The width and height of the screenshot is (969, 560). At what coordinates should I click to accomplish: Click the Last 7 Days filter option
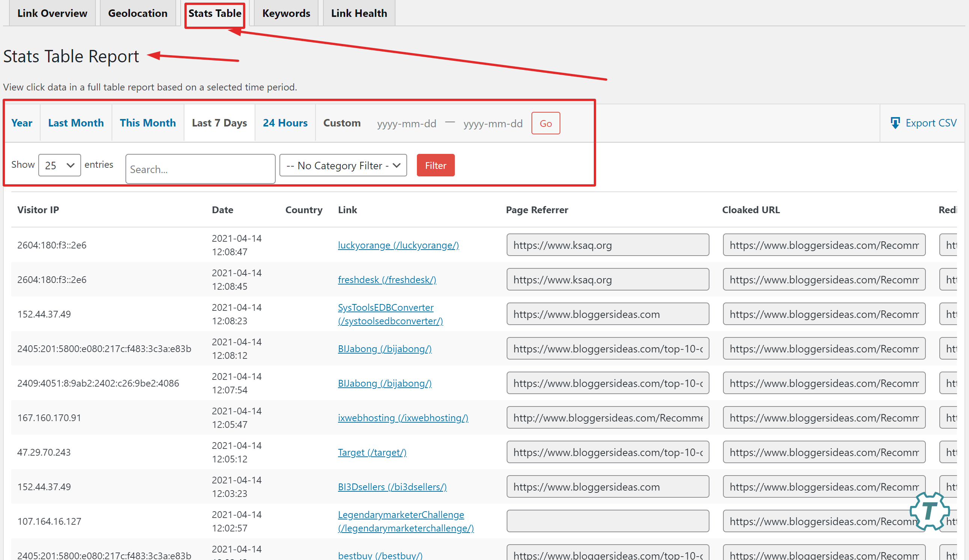[219, 123]
